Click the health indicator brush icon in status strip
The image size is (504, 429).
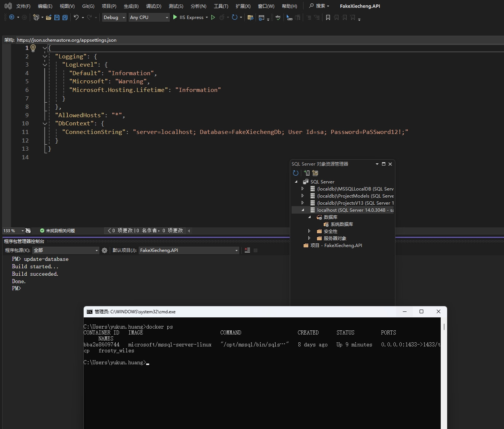click(28, 231)
